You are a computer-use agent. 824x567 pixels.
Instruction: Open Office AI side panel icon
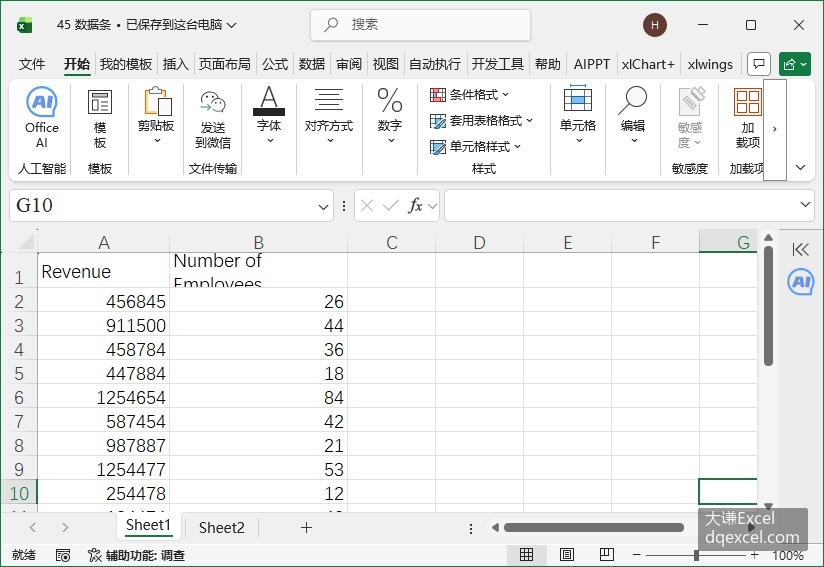[x=800, y=282]
